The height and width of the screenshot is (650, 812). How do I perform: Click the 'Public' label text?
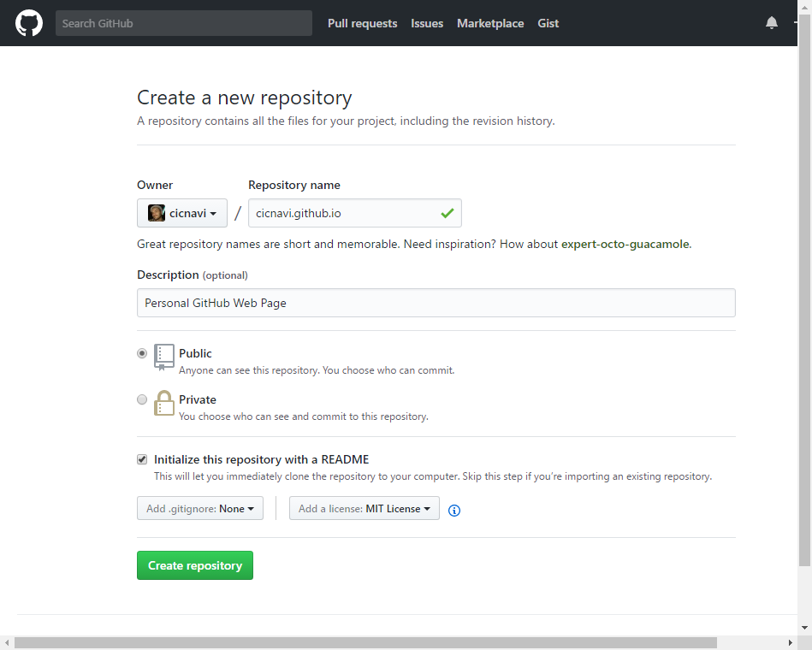pyautogui.click(x=195, y=353)
